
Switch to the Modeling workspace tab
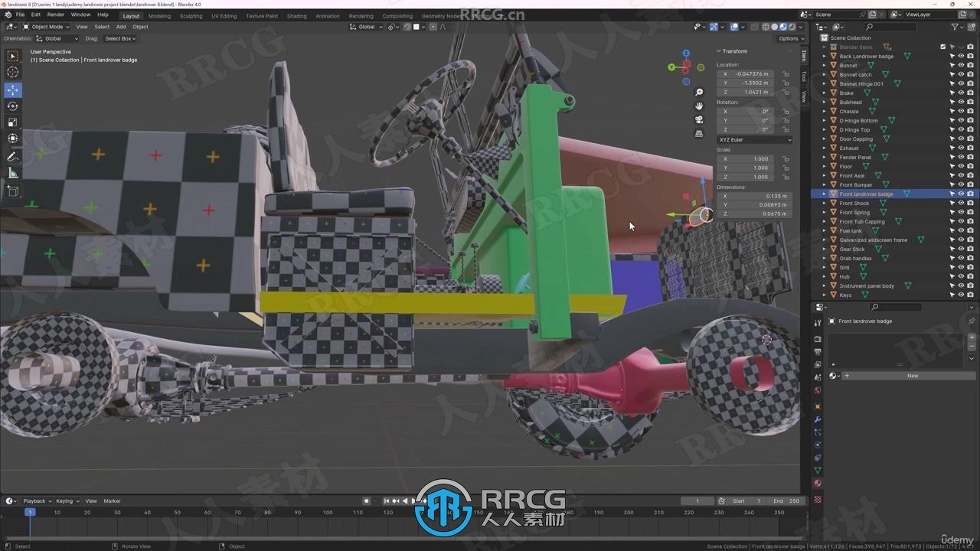pos(159,16)
